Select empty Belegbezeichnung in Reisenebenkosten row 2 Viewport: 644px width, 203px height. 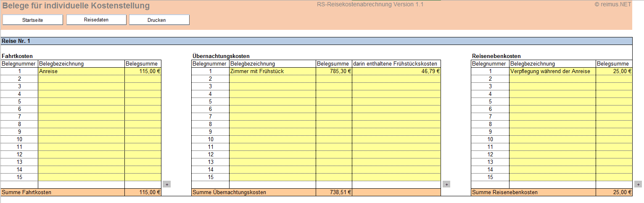point(552,79)
